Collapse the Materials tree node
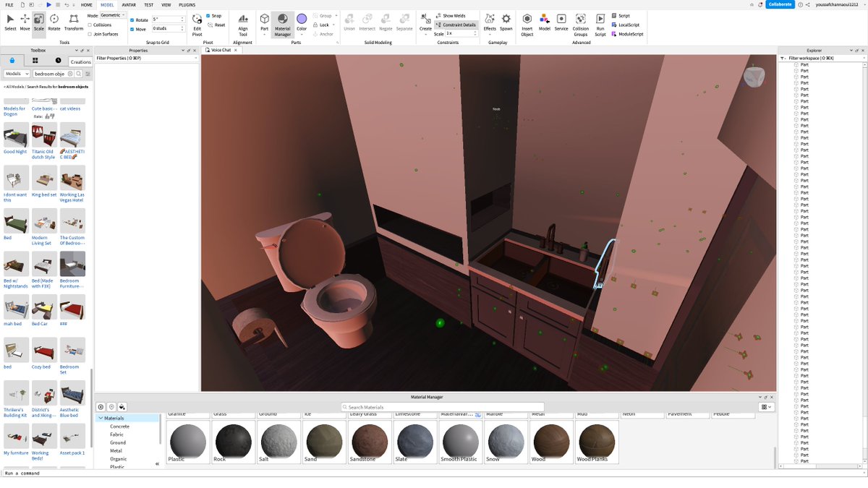This screenshot has height=488, width=868. [101, 418]
